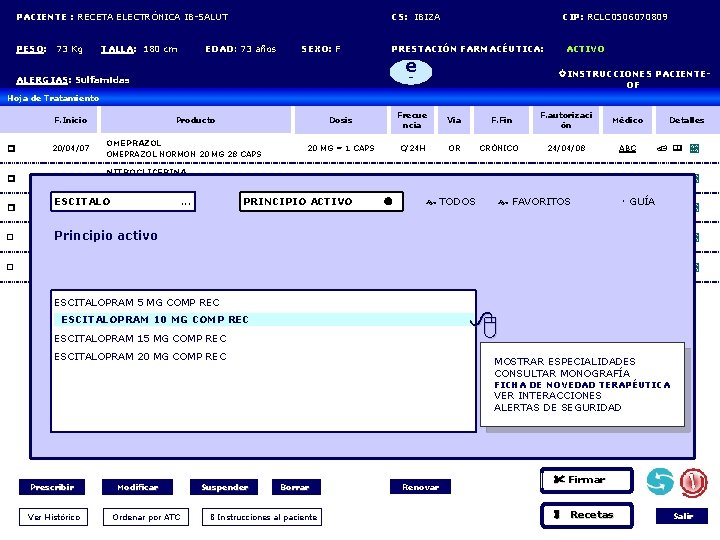Click the CRÓNICO end date cell
Viewport: 720px width, 540px height.
499,148
